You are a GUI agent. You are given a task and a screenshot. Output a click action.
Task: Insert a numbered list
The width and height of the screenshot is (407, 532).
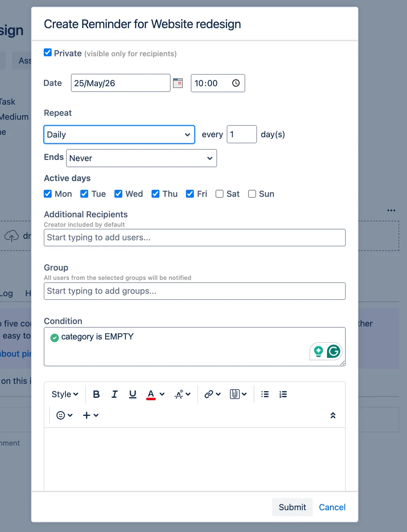[283, 394]
